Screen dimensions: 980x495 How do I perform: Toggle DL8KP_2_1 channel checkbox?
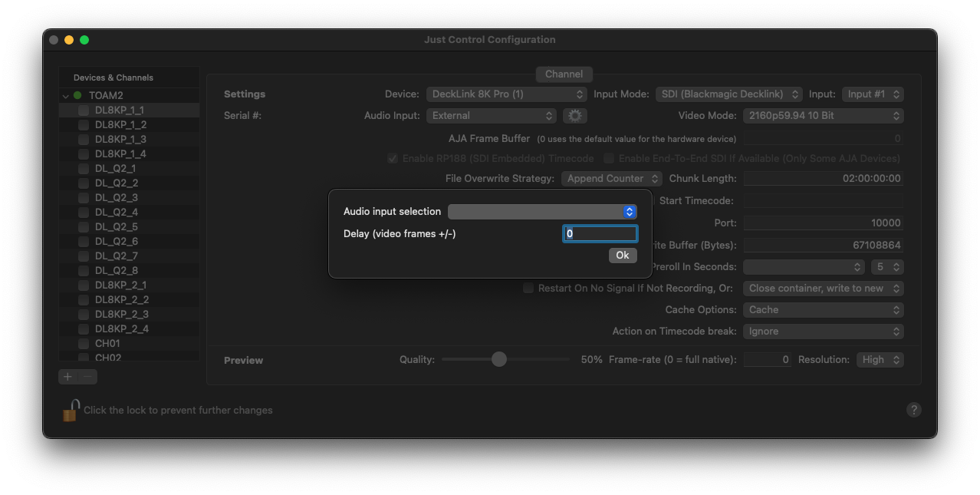[83, 285]
